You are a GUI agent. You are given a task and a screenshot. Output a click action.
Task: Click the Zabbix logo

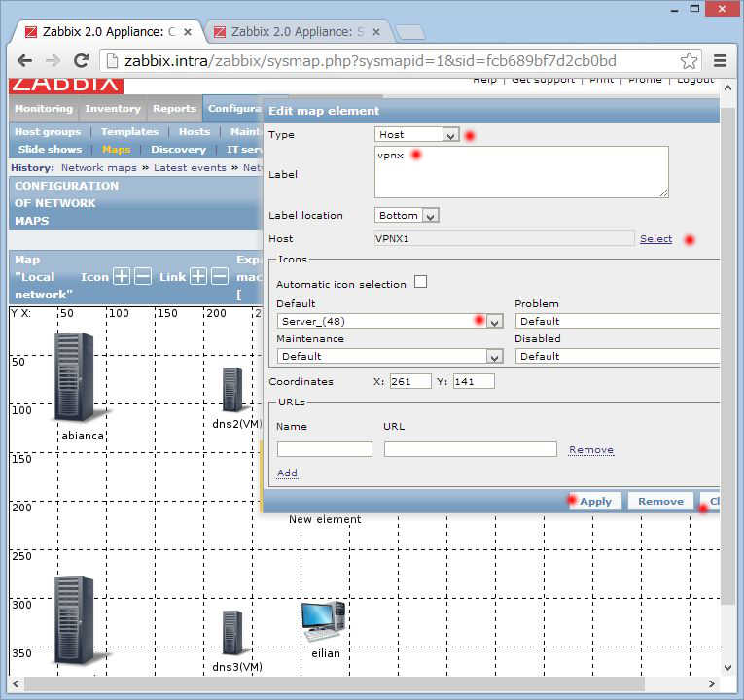(66, 85)
